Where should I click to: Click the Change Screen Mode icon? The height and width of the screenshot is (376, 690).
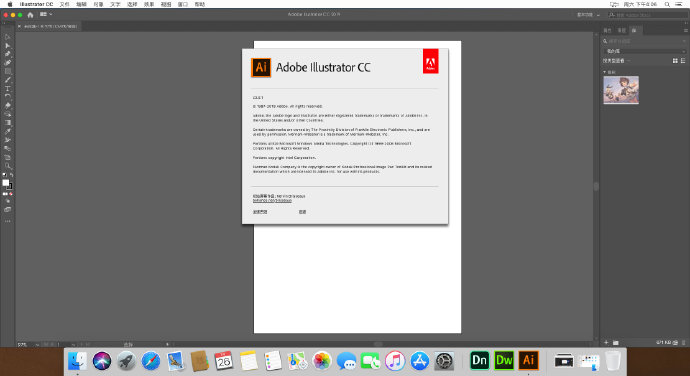[x=7, y=210]
